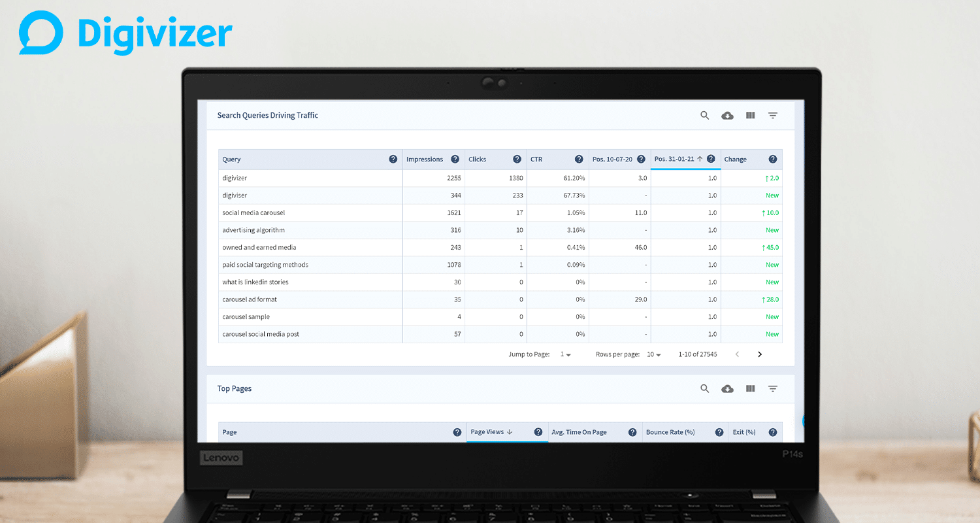Click help icon next to Impressions header
The height and width of the screenshot is (523, 980).
455,159
